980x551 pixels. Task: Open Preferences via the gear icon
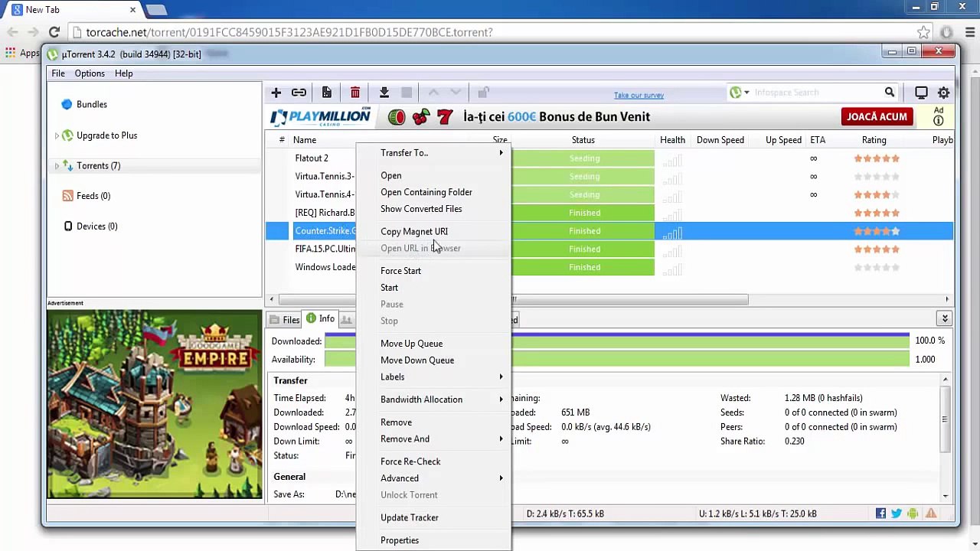click(944, 93)
